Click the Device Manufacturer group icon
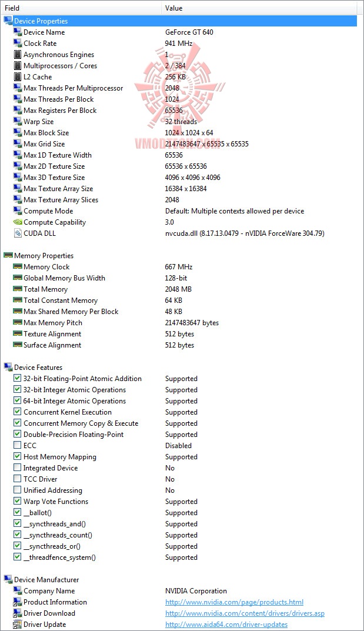 click(8, 579)
